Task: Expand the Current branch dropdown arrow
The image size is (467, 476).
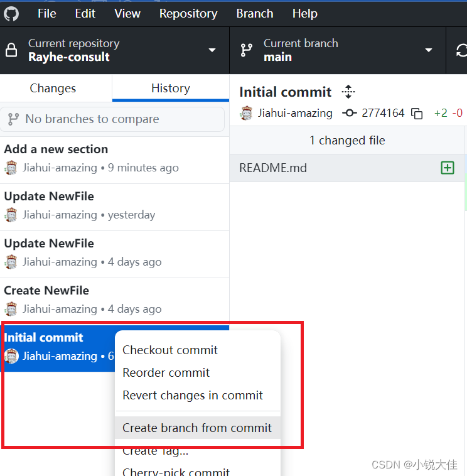Action: click(429, 50)
